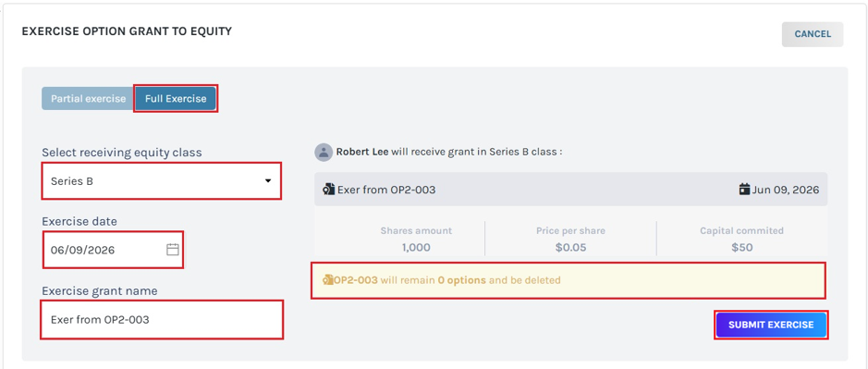Select the Full Exercise toggle
Viewport: 868px width, 369px height.
[176, 99]
